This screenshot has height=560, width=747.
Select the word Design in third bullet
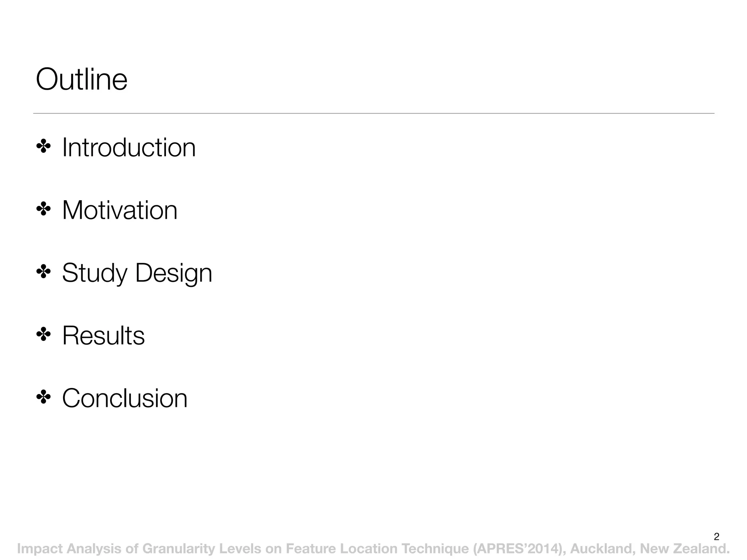click(174, 273)
